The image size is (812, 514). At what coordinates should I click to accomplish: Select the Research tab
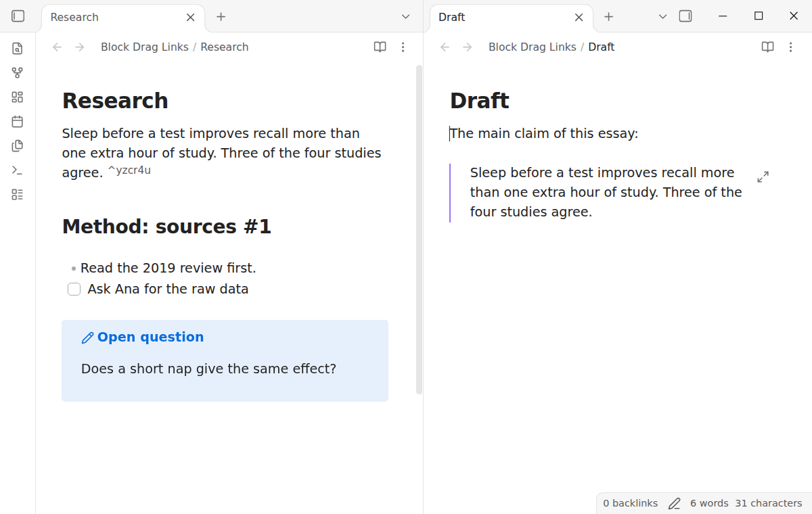[x=123, y=17]
